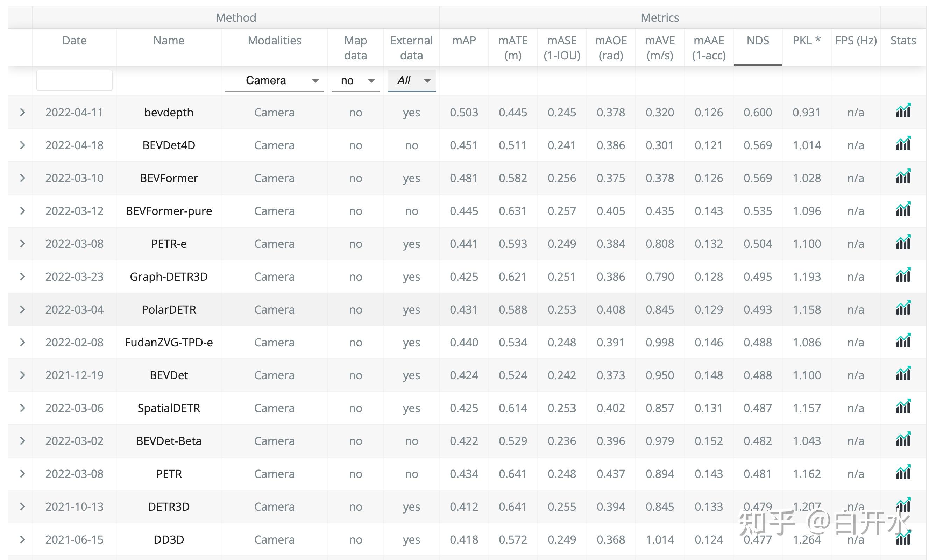Sort table by NDS column header

(x=757, y=41)
